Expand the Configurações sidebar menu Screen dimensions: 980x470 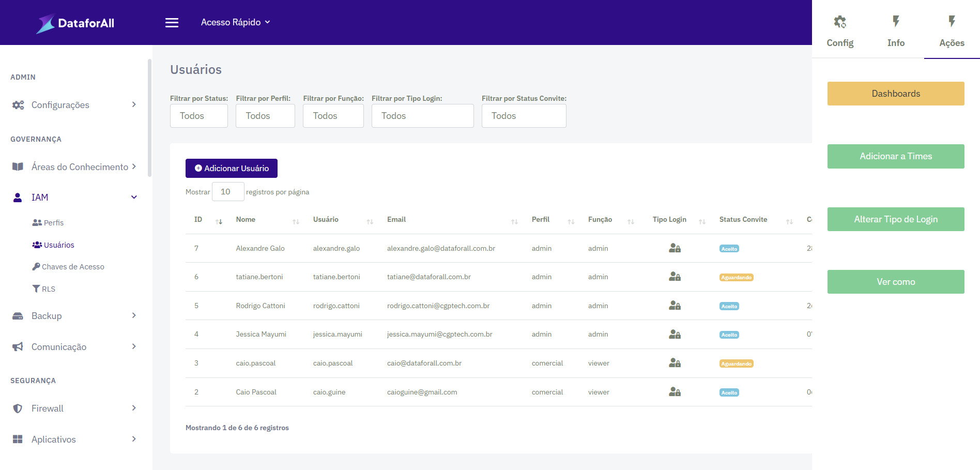point(75,105)
